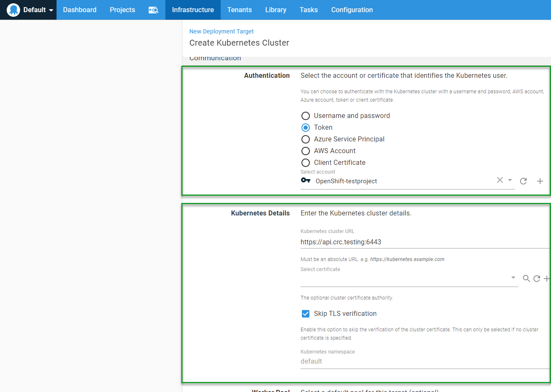551x392 pixels.
Task: Select Client Certificate authentication
Action: tap(306, 163)
